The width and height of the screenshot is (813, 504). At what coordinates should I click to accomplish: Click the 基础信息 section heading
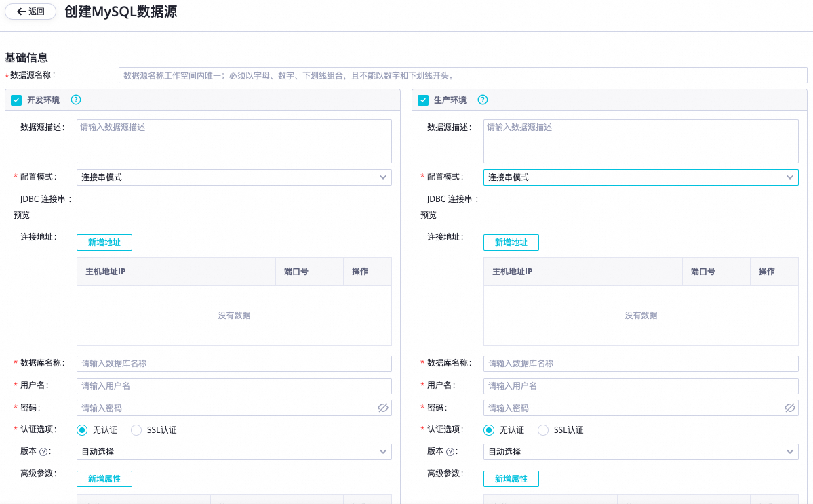[26, 58]
